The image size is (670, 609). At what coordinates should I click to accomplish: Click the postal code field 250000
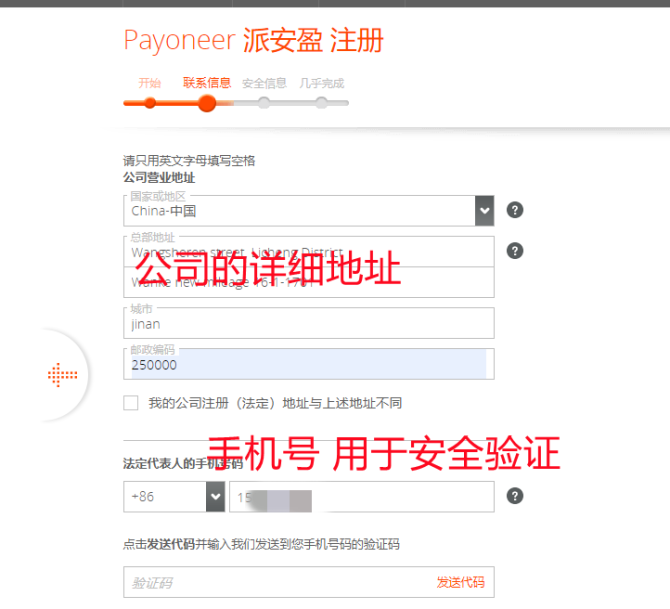[x=309, y=365]
